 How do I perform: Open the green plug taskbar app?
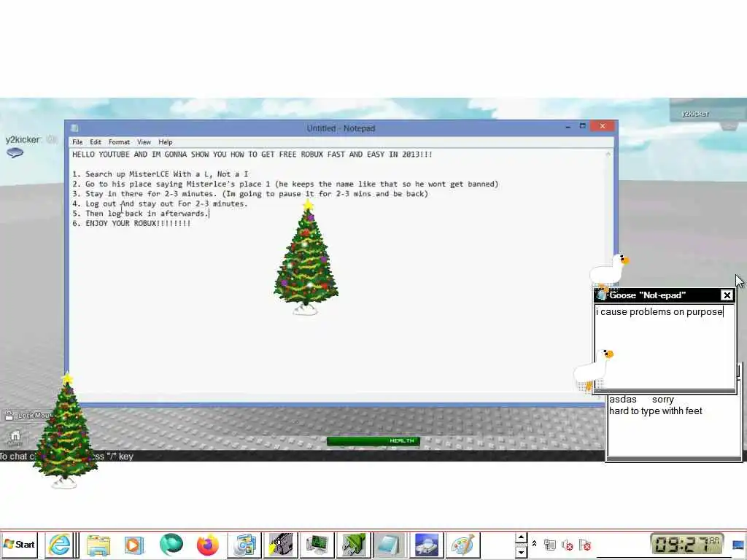pyautogui.click(x=354, y=545)
